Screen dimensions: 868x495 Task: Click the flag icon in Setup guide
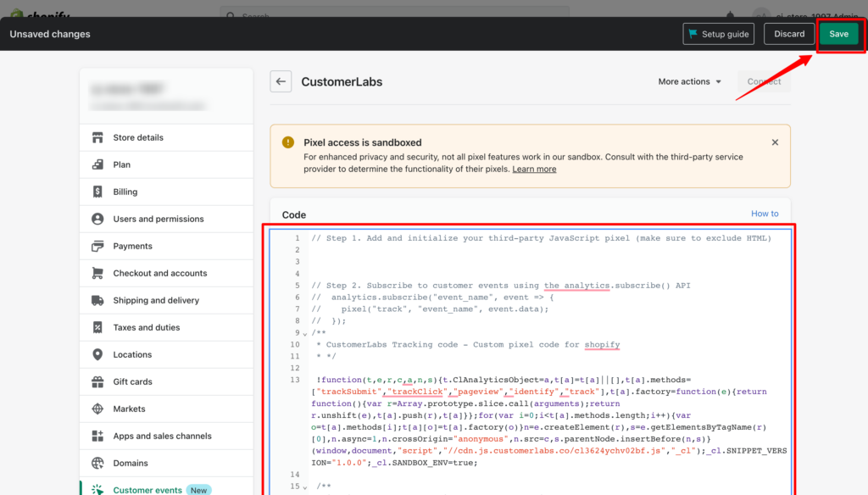[693, 34]
